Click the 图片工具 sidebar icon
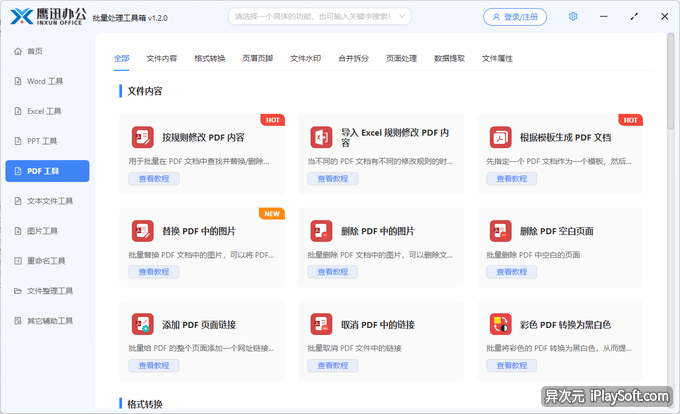Viewport: 680px width, 414px height. 18,231
